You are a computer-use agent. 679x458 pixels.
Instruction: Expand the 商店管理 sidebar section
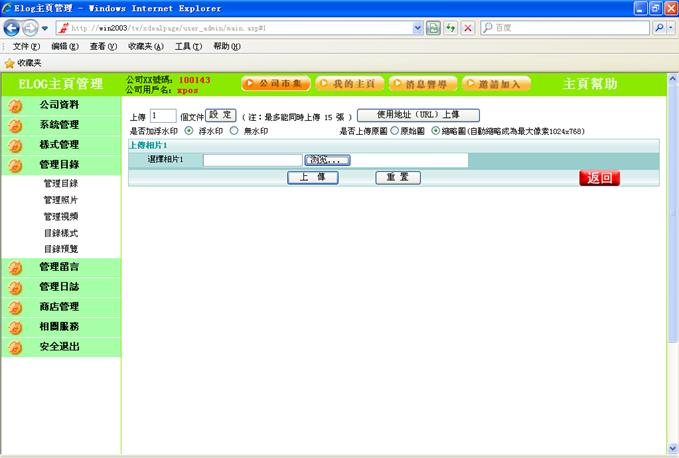point(59,306)
